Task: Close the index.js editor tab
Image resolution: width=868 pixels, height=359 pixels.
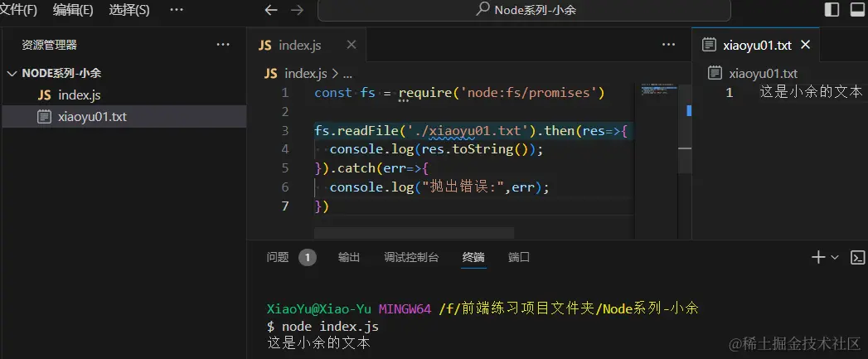Action: click(352, 45)
